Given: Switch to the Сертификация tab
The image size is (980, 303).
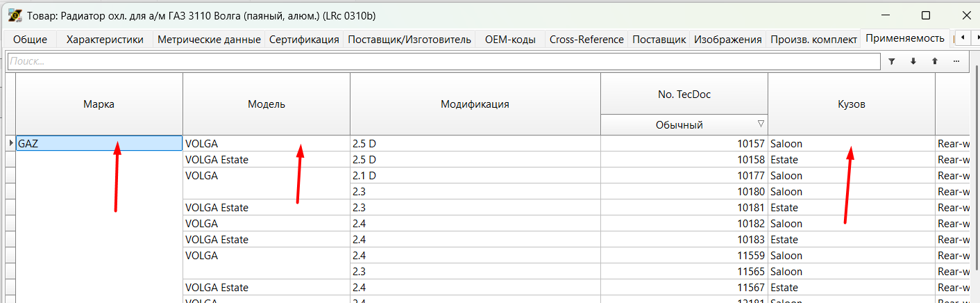Looking at the screenshot, I should pyautogui.click(x=304, y=40).
